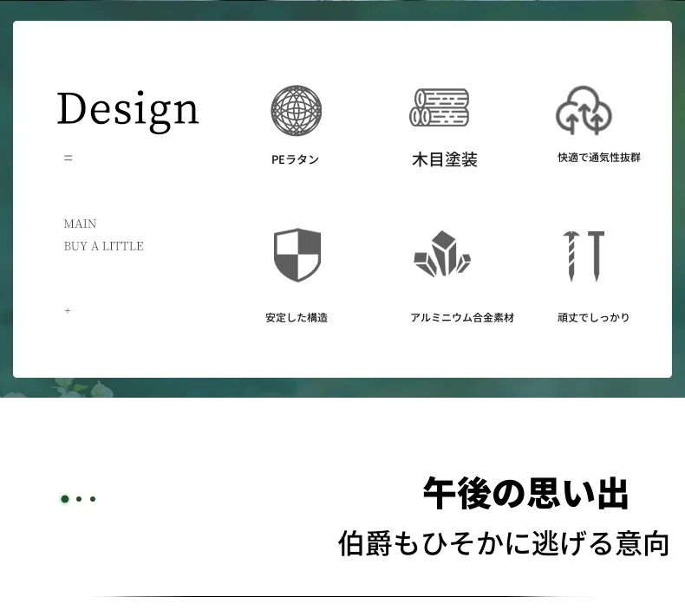Click the "頑丈でしっかり" label
Screen dimensions: 685x616
(x=593, y=317)
